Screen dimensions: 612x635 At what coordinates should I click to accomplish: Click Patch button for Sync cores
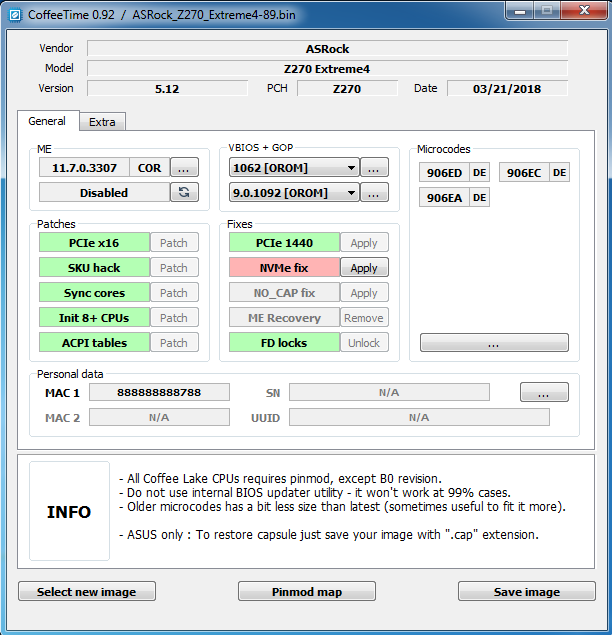coord(174,293)
